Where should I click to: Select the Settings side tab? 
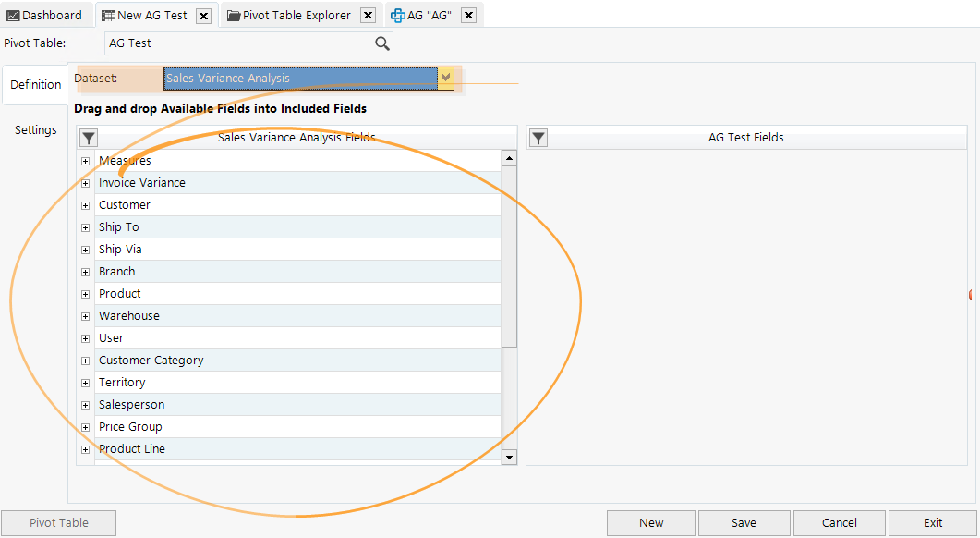point(36,130)
